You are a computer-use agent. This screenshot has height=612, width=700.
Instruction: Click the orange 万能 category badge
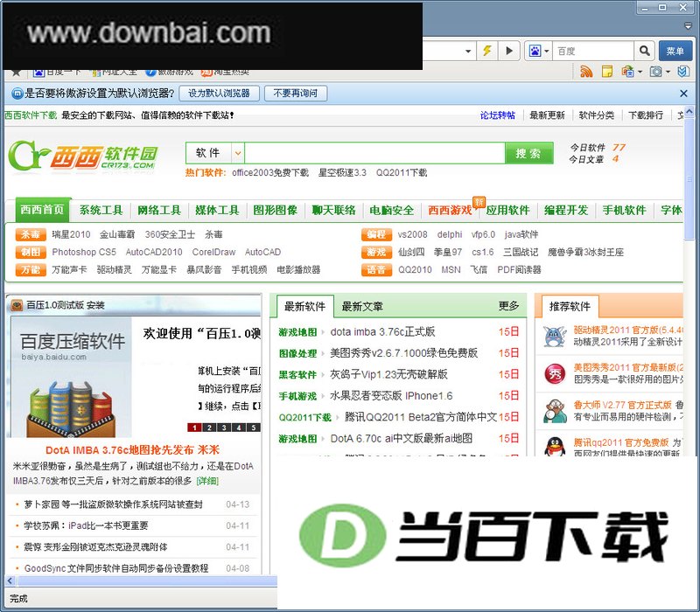[x=31, y=270]
